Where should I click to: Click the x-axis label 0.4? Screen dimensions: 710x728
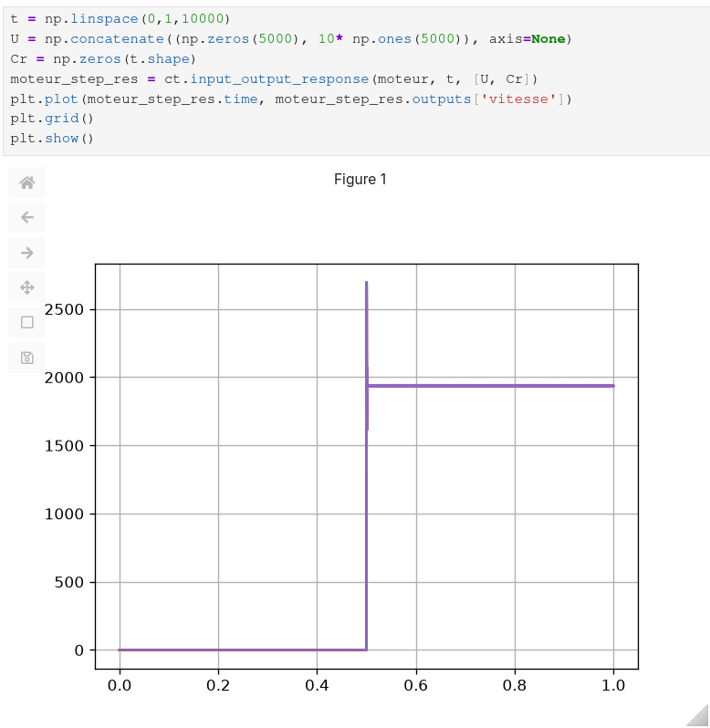[318, 686]
